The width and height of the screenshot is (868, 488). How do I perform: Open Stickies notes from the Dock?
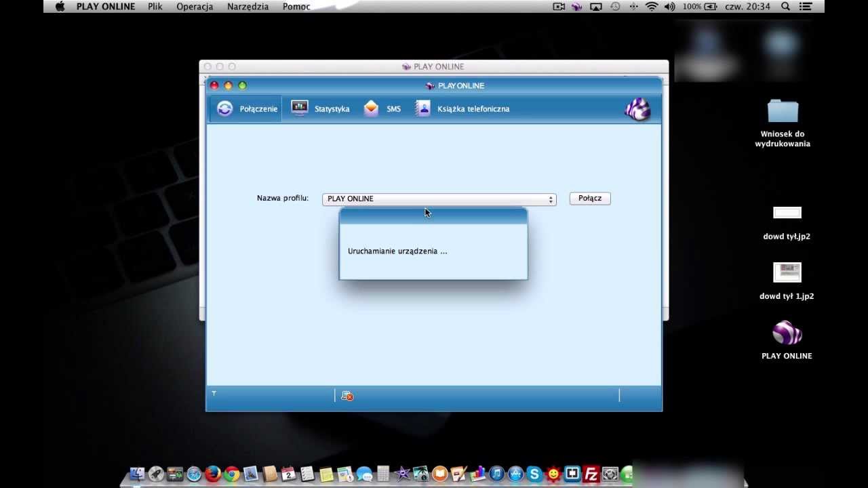tap(326, 474)
